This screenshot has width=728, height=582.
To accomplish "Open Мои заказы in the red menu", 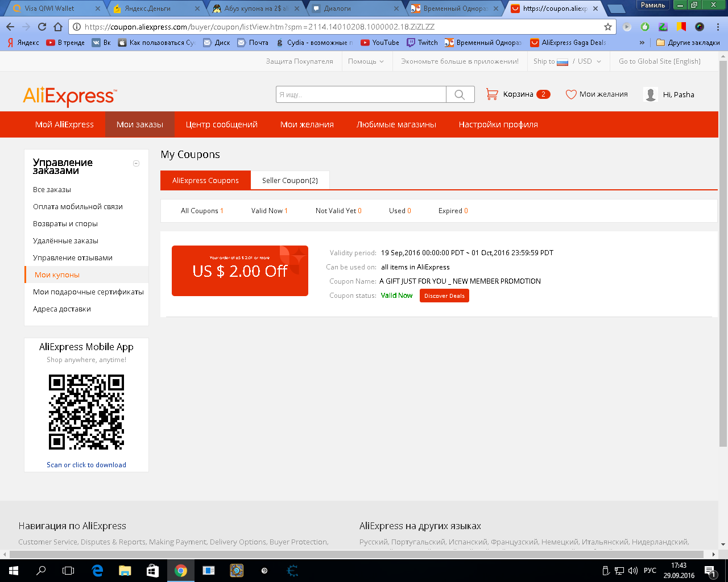I will pos(140,124).
